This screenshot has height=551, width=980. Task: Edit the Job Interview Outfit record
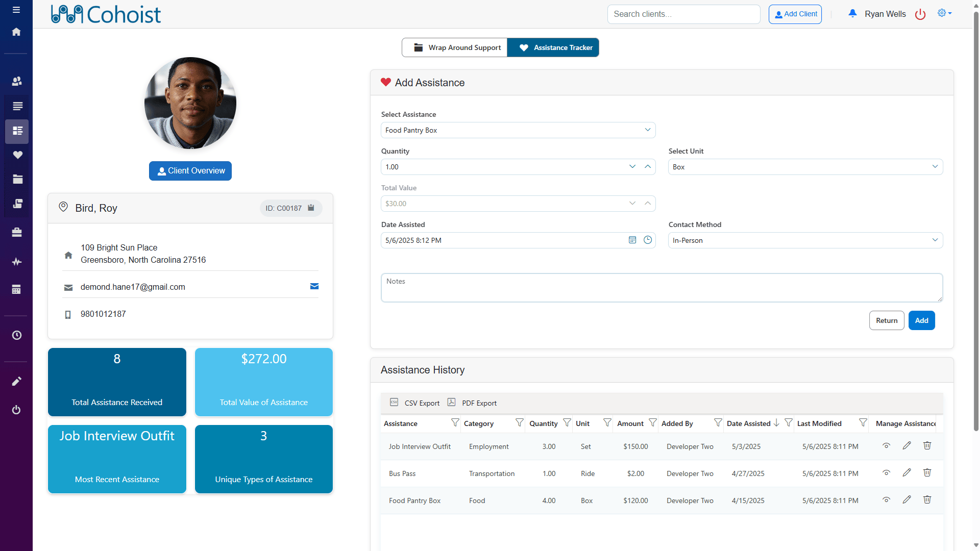click(x=906, y=446)
